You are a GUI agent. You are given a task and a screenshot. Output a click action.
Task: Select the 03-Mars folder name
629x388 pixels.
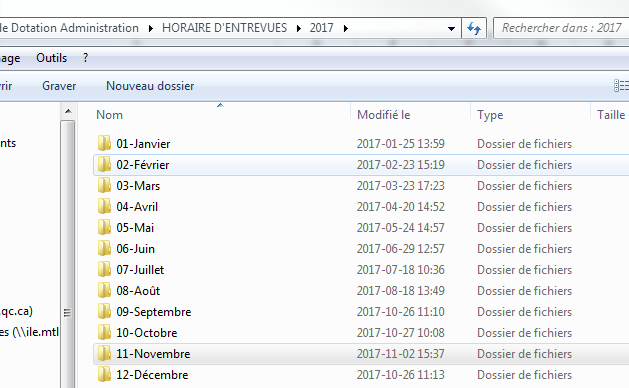[x=138, y=186]
